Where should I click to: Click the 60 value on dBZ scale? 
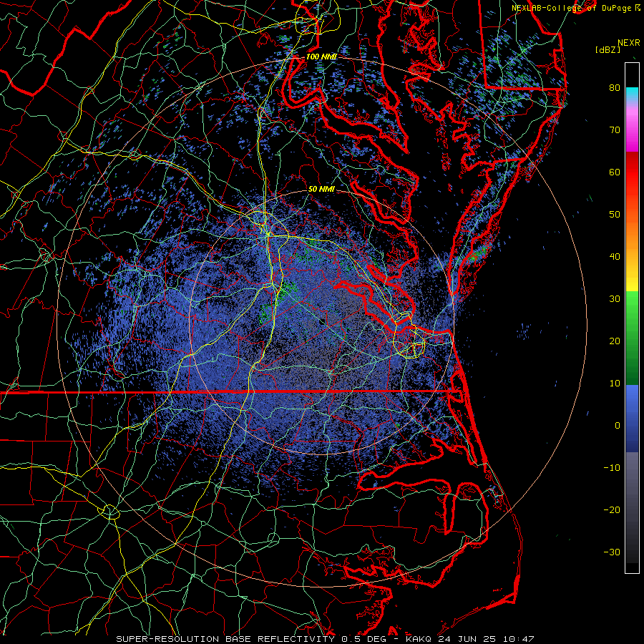tap(615, 172)
